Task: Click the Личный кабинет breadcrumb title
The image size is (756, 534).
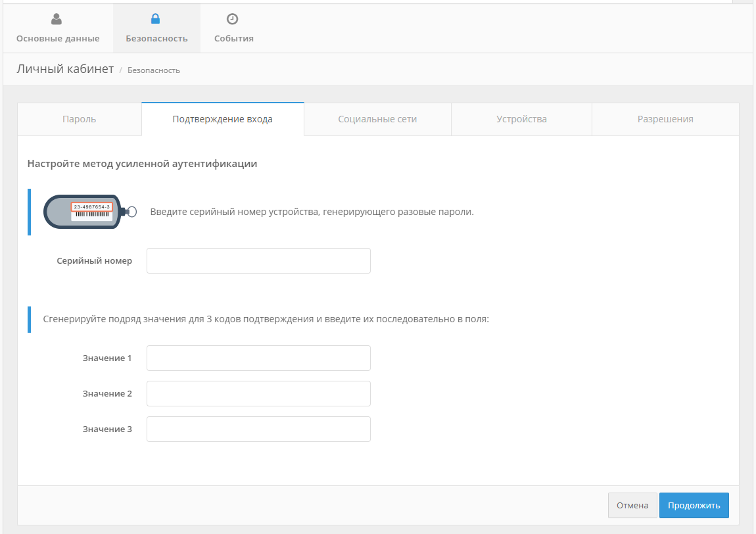Action: click(65, 69)
